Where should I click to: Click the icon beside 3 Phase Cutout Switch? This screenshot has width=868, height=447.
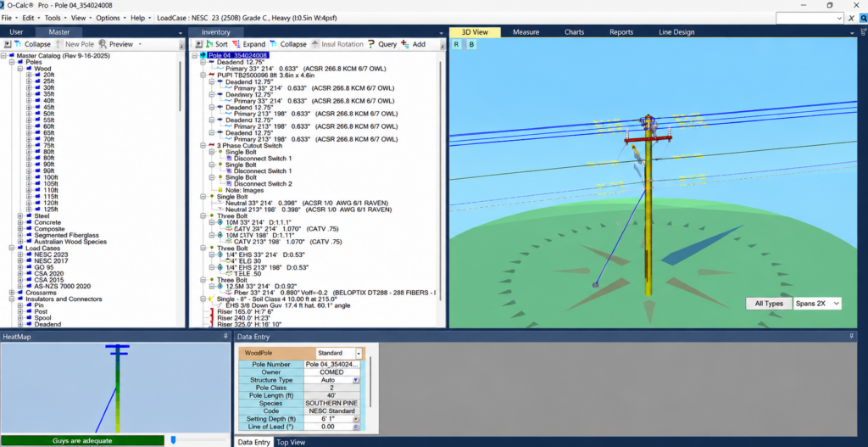[x=211, y=146]
